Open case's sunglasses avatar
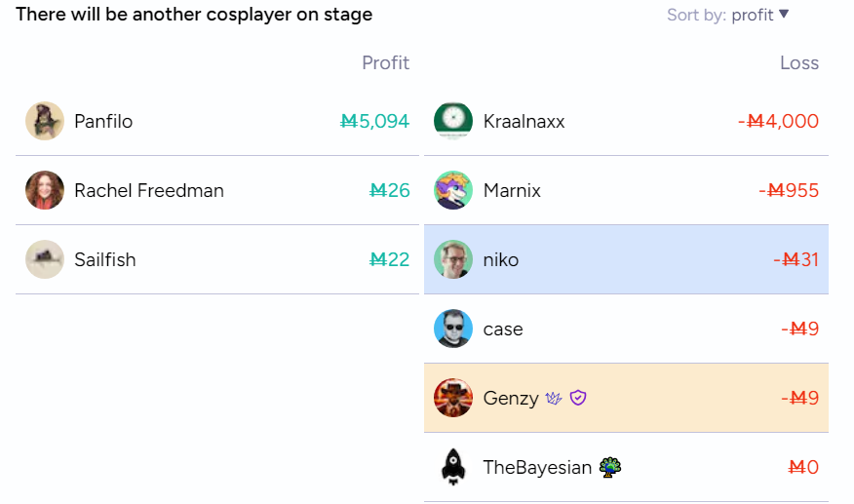The height and width of the screenshot is (504, 854). (x=453, y=329)
